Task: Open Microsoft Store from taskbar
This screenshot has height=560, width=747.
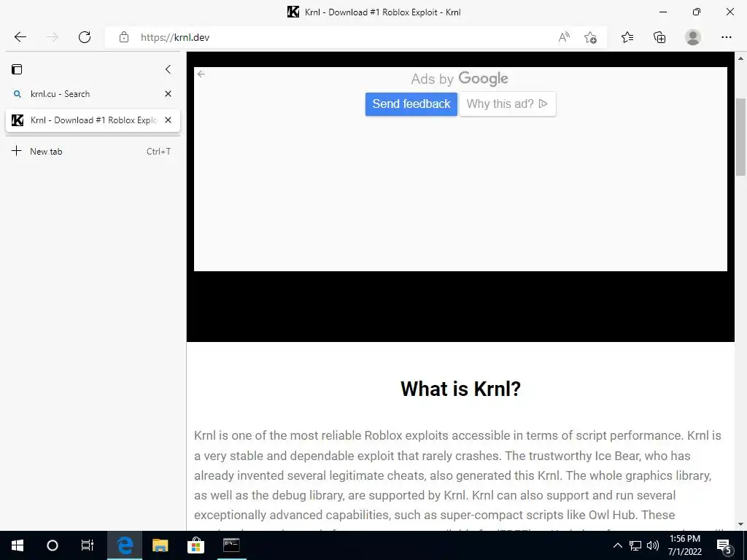Action: coord(196,545)
